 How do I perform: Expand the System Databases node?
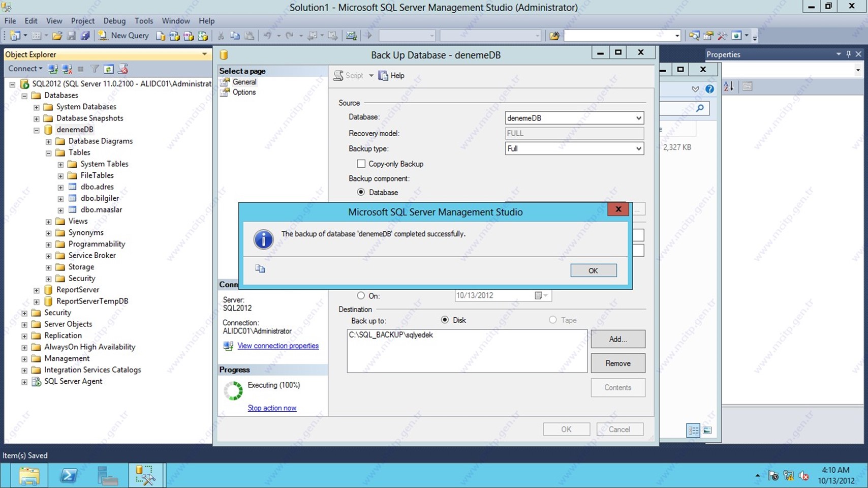point(37,107)
